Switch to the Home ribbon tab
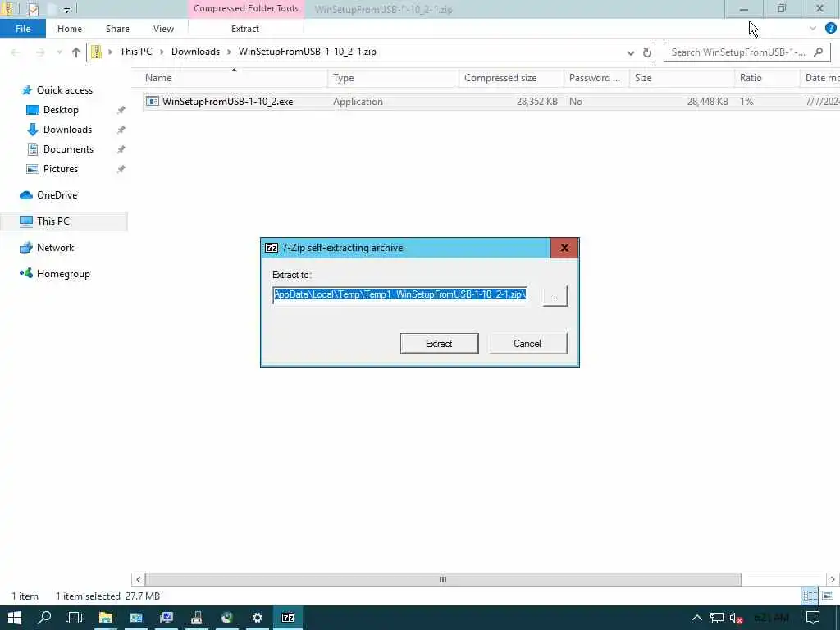This screenshot has width=840, height=630. click(70, 29)
